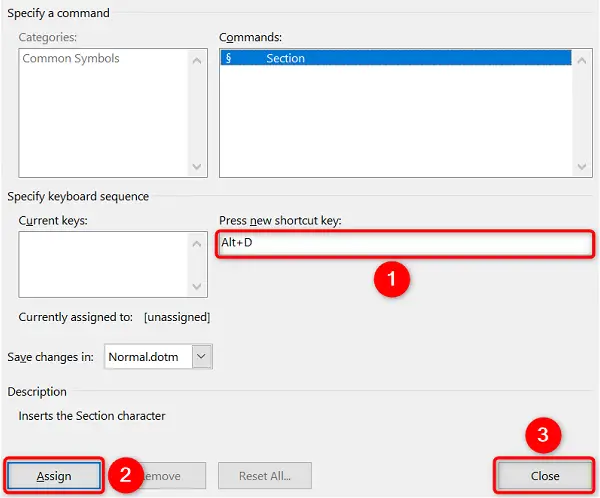Select the Section command in Commands list
The image size is (600, 498).
tap(396, 58)
